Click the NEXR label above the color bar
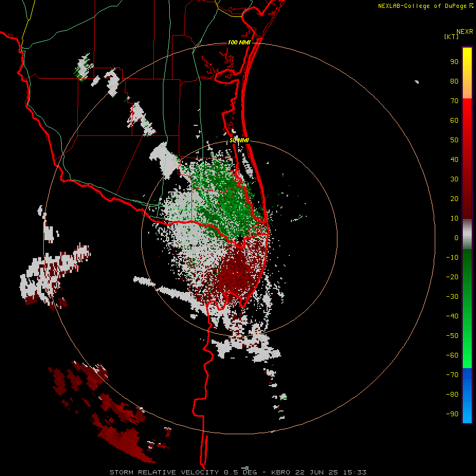 tap(465, 32)
